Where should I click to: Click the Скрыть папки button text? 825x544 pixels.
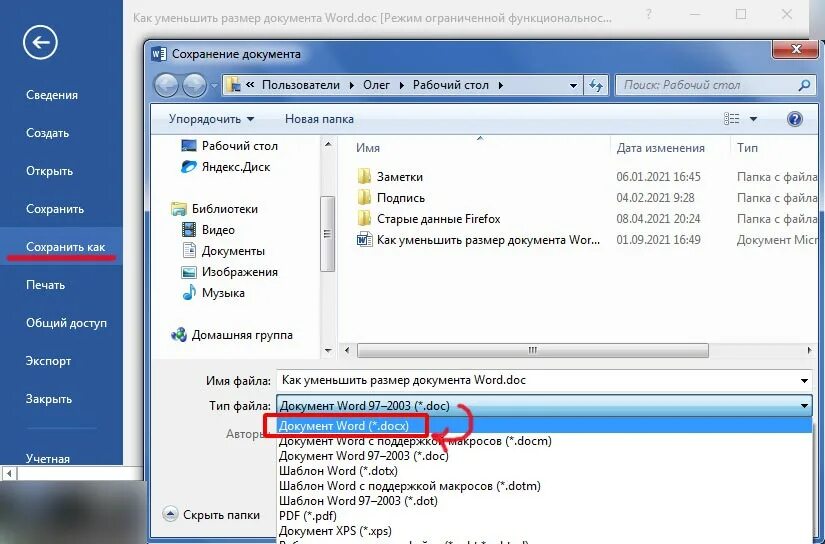(222, 515)
